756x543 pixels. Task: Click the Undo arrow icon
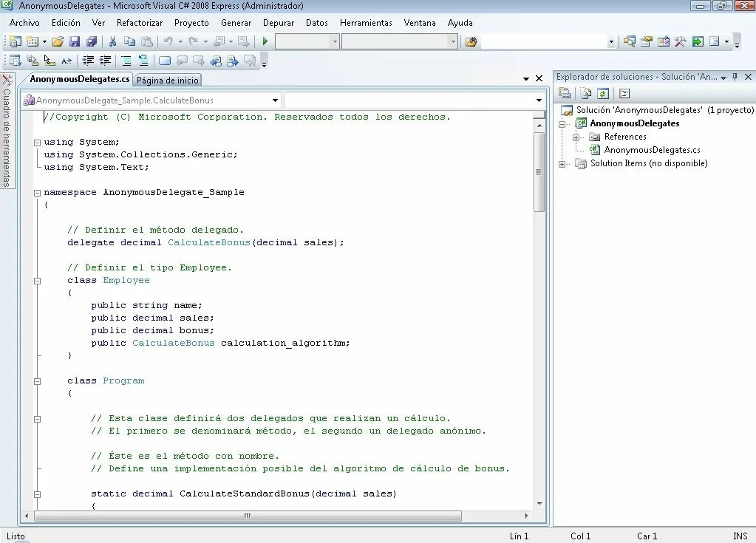pos(168,41)
